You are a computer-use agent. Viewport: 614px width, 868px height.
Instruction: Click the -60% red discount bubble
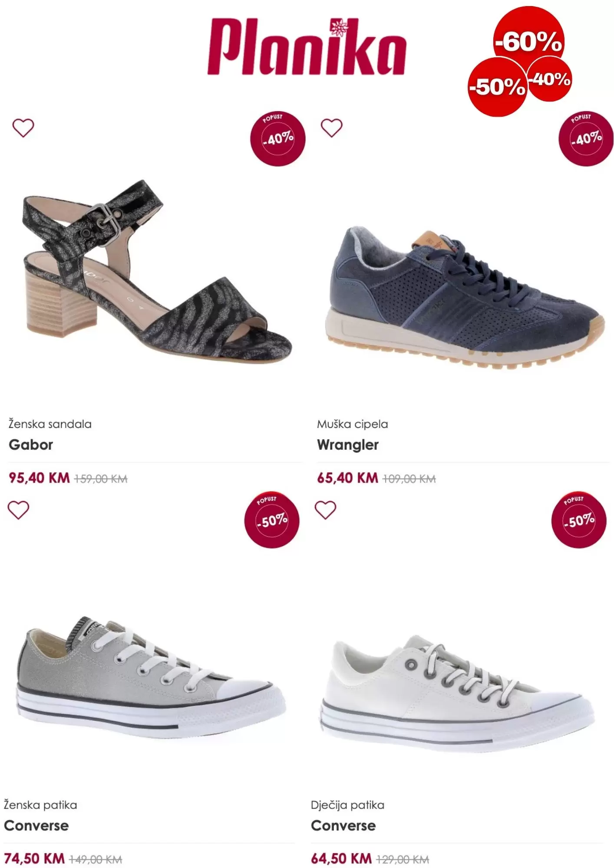[528, 38]
